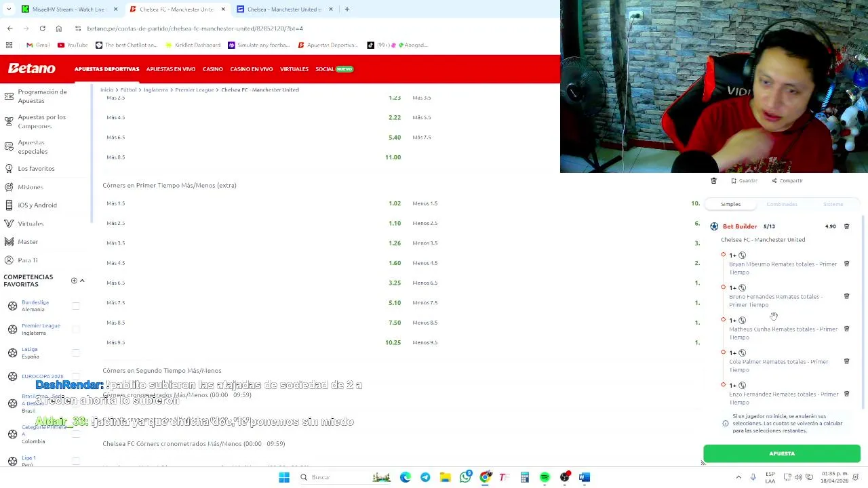Viewport: 868px width, 488px height.
Task: Tick the EUROCOPA 2028 checkbox
Action: (76, 376)
